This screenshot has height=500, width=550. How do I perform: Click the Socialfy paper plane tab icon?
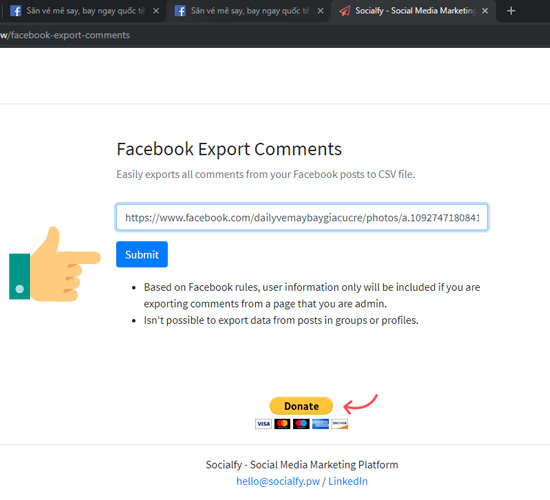point(344,11)
